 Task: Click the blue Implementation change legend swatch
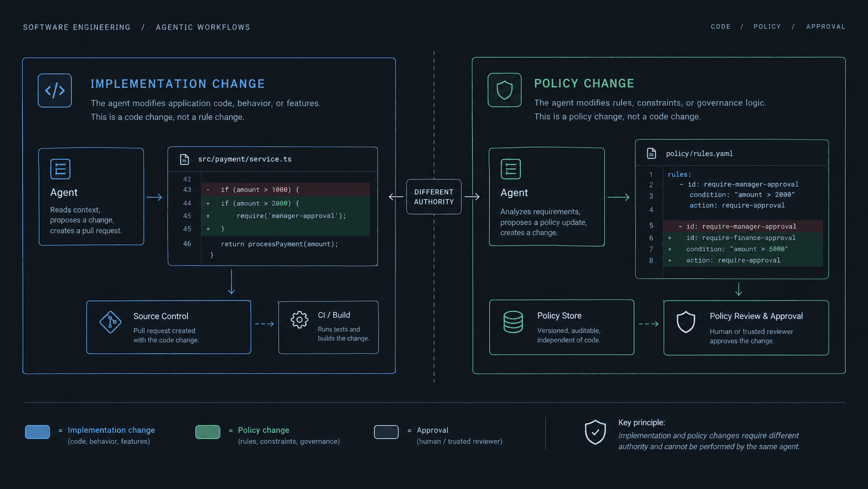pyautogui.click(x=37, y=432)
